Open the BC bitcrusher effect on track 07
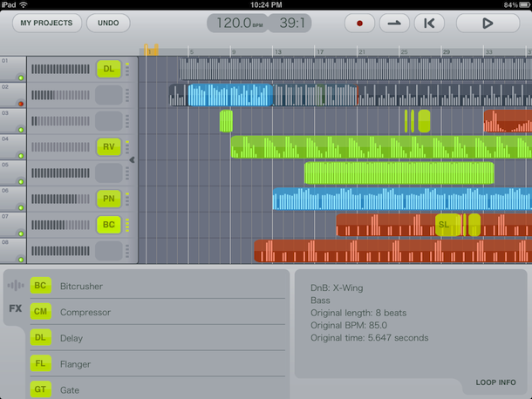Screen dimensions: 532x399 [x=108, y=226]
